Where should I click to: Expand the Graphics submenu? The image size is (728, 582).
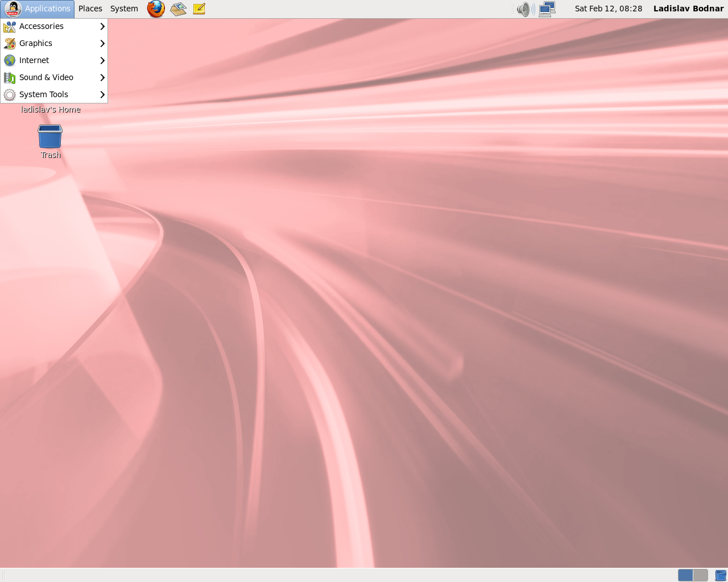pyautogui.click(x=54, y=43)
